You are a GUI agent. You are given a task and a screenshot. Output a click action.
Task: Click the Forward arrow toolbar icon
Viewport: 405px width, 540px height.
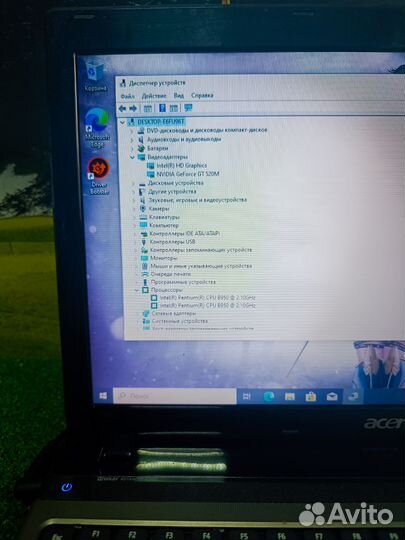(x=133, y=109)
